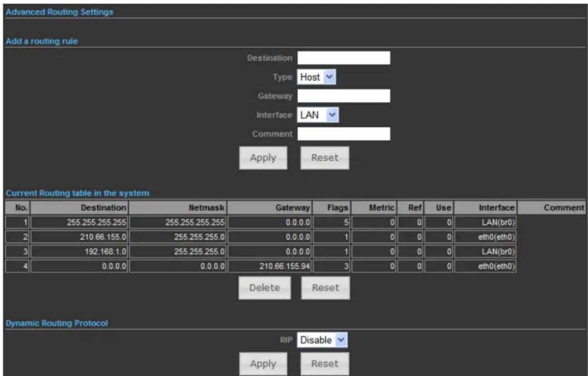Click row number 2 cell
Image resolution: width=588 pixels, height=376 pixels.
point(18,237)
